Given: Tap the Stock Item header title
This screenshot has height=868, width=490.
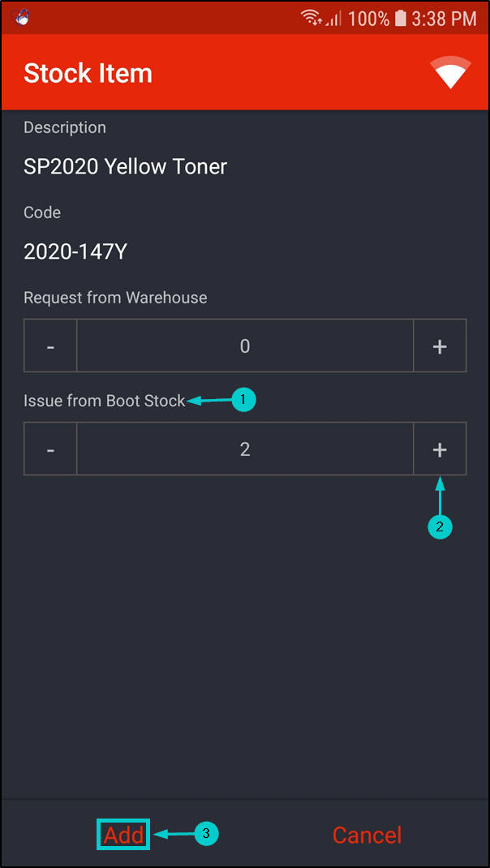Looking at the screenshot, I should [x=88, y=74].
